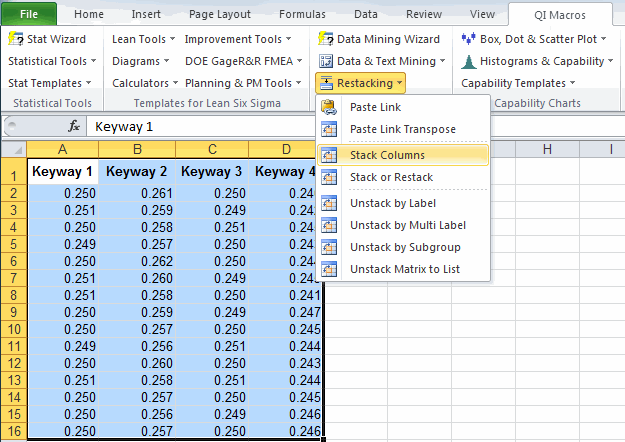Click the Paste Link icon
This screenshot has width=625, height=442.
[329, 106]
